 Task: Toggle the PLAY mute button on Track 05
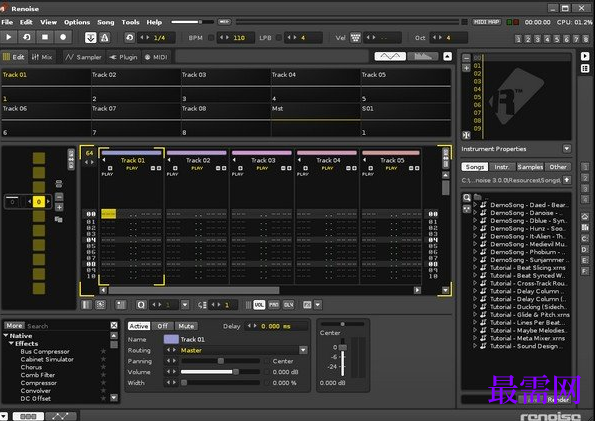coord(391,168)
